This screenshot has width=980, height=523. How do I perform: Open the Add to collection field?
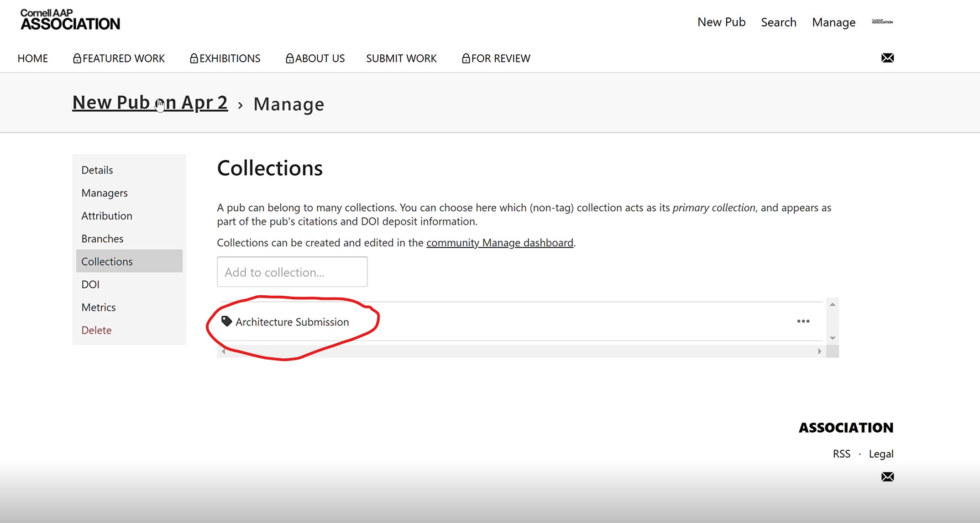click(292, 272)
